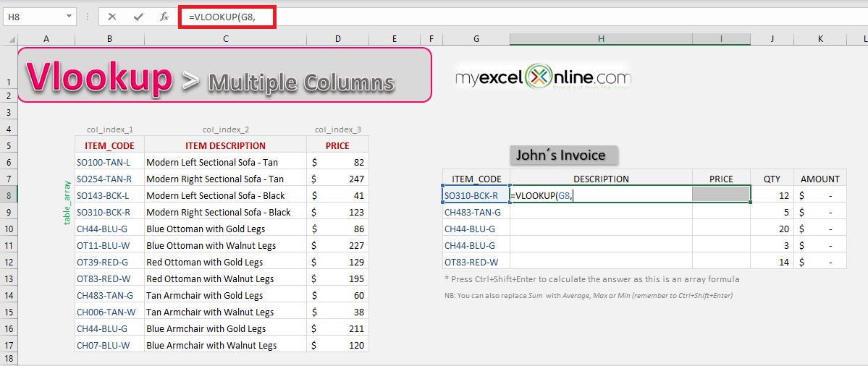
Task: Select the grey PRICE cell in row 8
Action: 721,194
